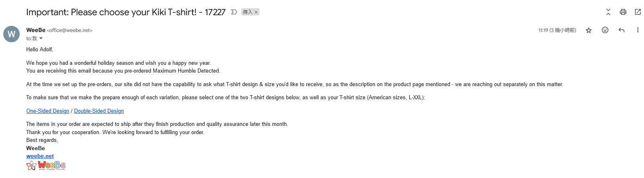The height and width of the screenshot is (178, 644).
Task: Visit the weebe.net link in signature
Action: (40, 156)
